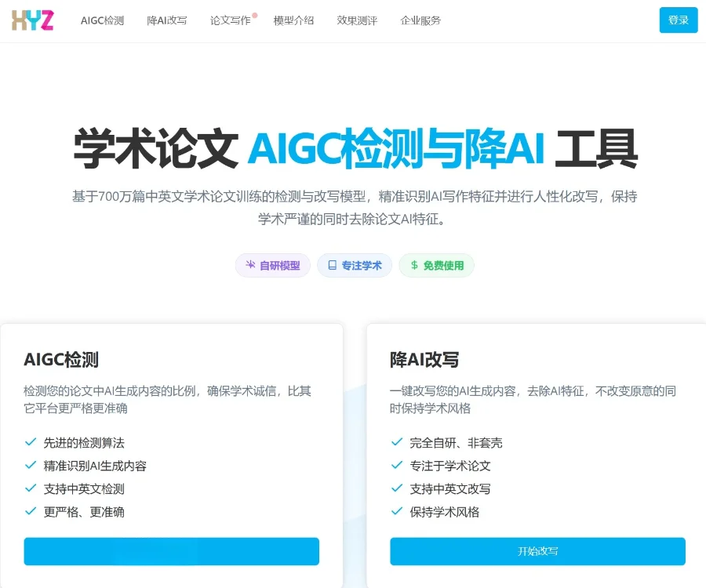This screenshot has width=706, height=588.
Task: Open the 效果测评 page from navigation
Action: 357,20
